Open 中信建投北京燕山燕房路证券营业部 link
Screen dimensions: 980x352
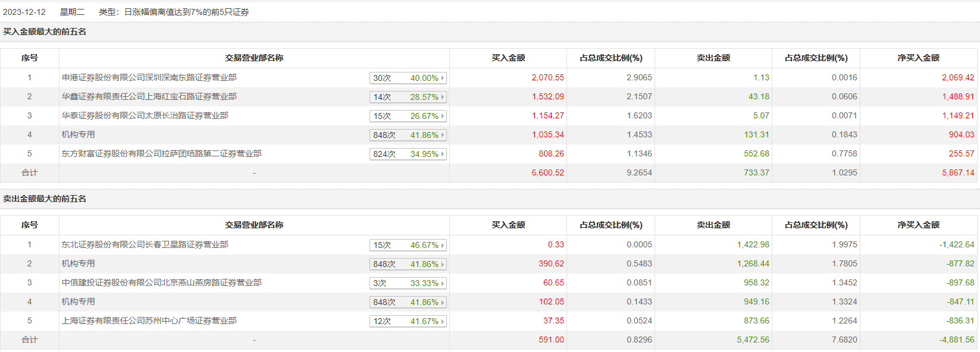coord(161,282)
